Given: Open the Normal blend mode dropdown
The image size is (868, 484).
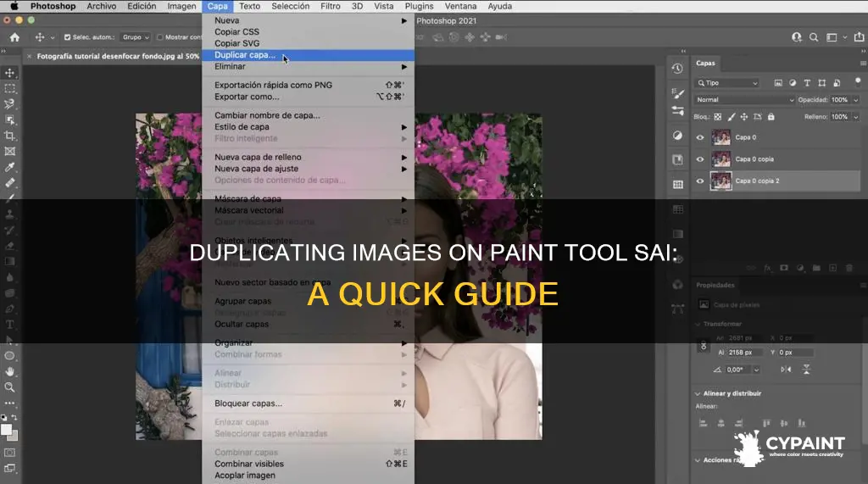Looking at the screenshot, I should 744,100.
